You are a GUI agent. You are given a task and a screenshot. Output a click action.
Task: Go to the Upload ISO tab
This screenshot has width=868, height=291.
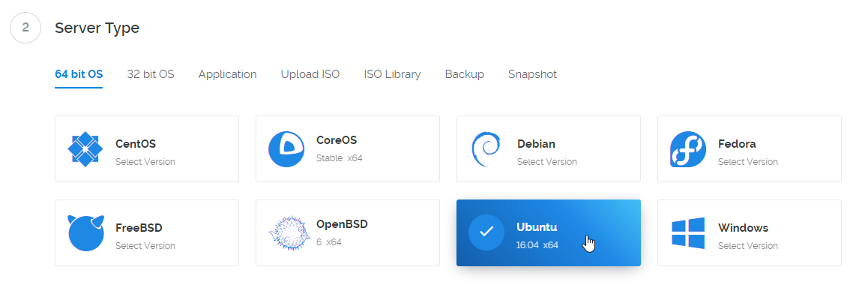coord(310,74)
